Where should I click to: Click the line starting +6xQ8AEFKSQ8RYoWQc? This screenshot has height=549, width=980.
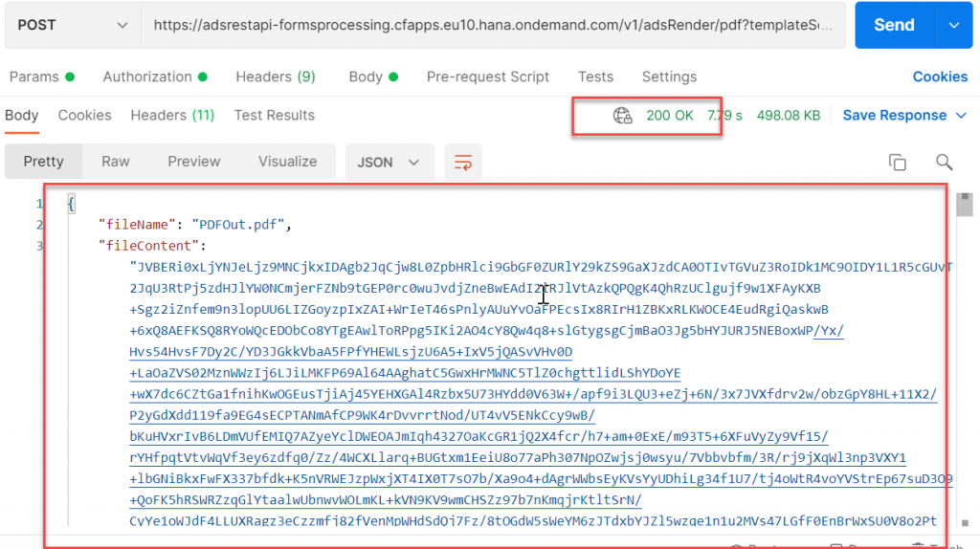pyautogui.click(x=486, y=330)
